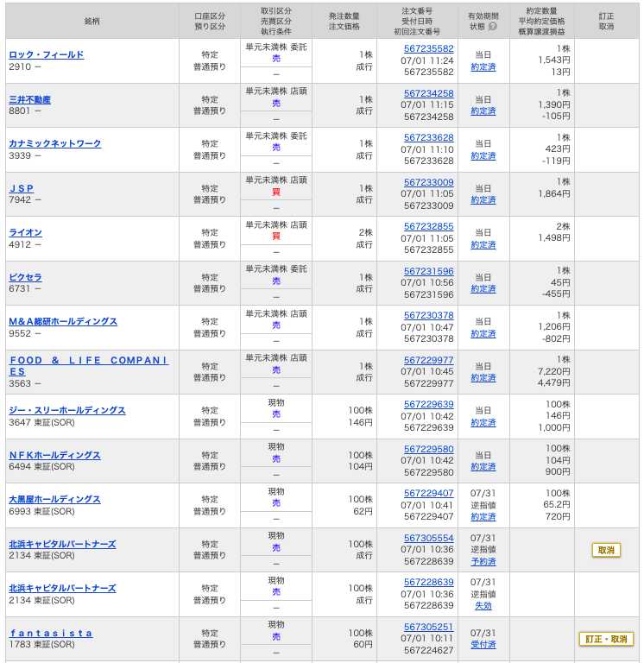Open order number 567234258 link
644x663 pixels.
[428, 93]
